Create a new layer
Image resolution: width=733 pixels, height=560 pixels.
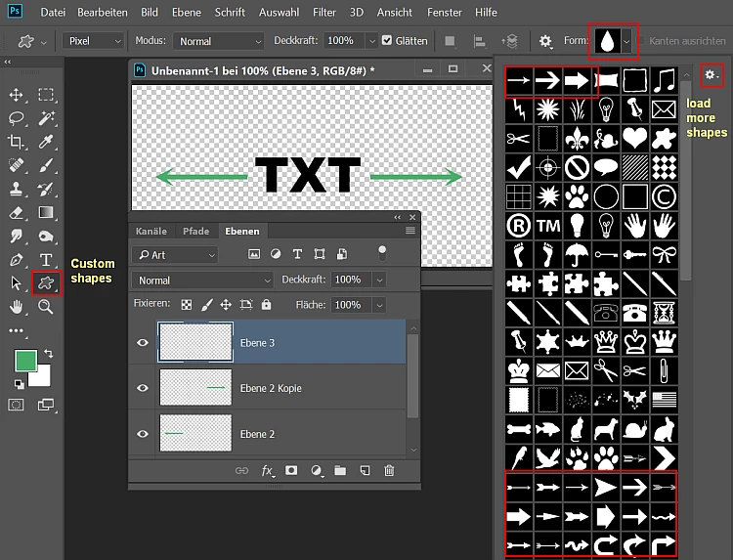(365, 470)
